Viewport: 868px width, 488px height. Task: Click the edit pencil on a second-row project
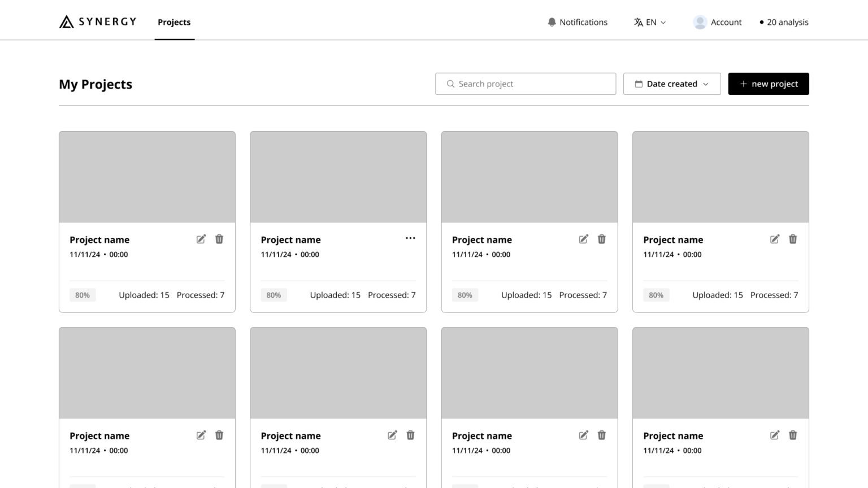(201, 435)
